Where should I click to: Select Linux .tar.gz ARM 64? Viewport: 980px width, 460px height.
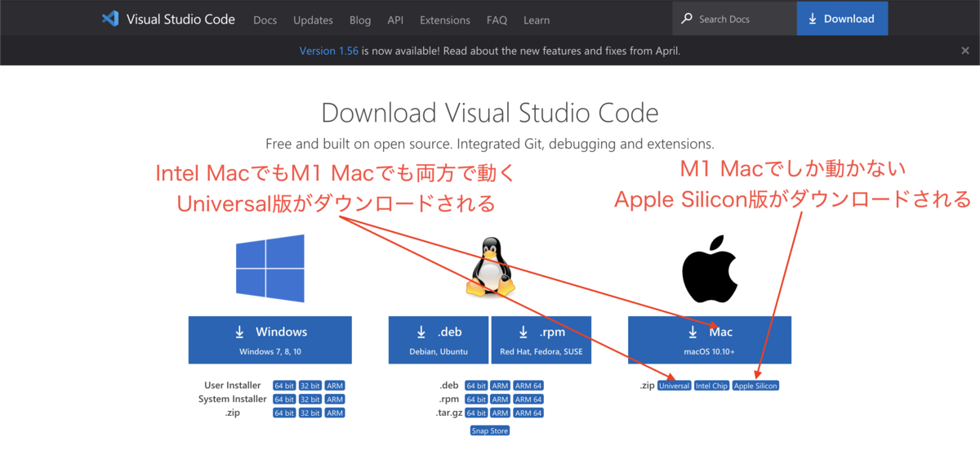pos(528,413)
